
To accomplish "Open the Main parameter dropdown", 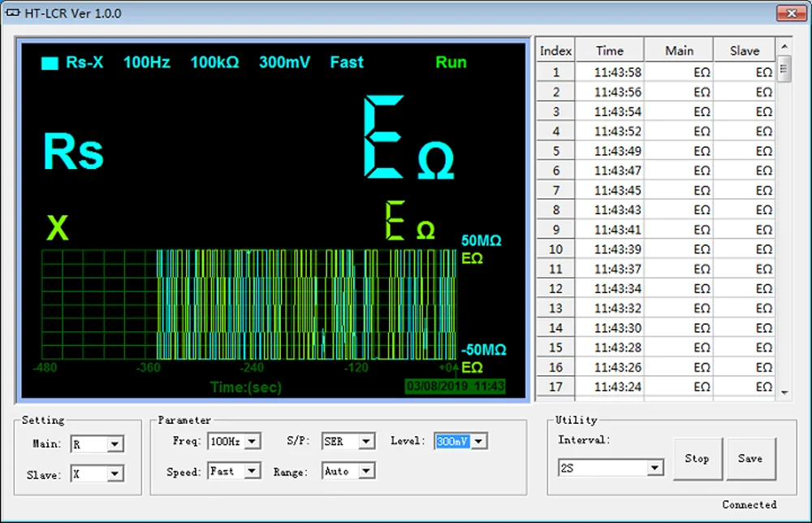I will (x=114, y=444).
